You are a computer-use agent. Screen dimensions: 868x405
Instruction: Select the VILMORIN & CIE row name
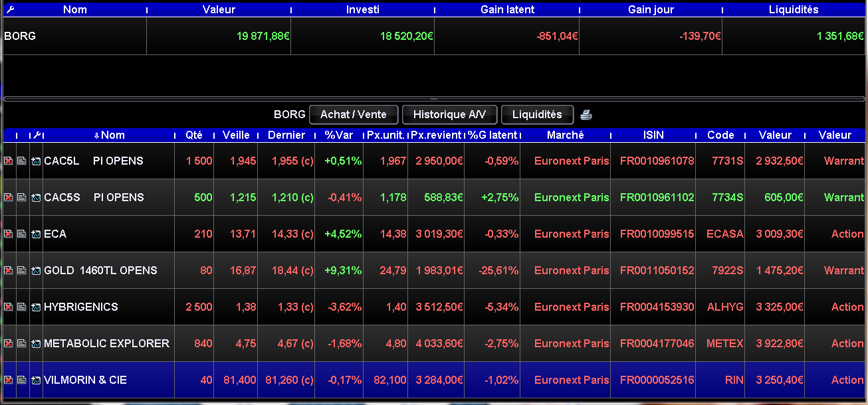[x=85, y=380]
